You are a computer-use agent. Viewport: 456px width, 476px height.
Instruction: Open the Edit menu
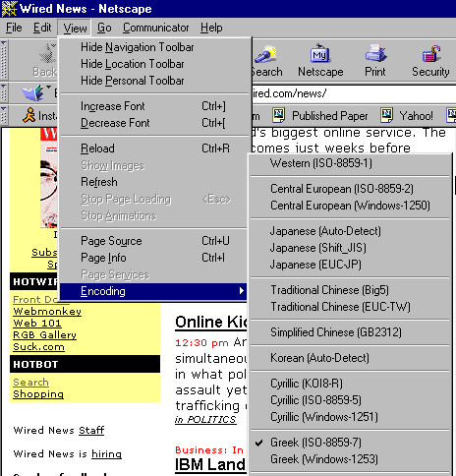tap(42, 28)
